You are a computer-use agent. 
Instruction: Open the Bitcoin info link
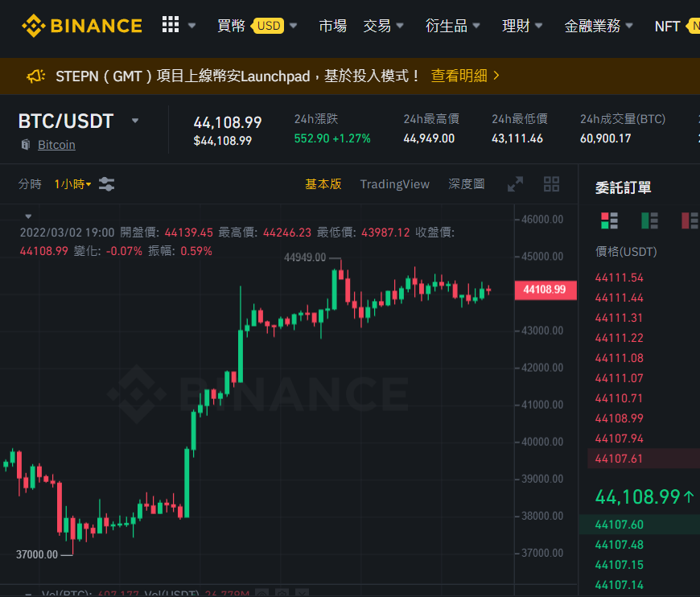pyautogui.click(x=56, y=145)
